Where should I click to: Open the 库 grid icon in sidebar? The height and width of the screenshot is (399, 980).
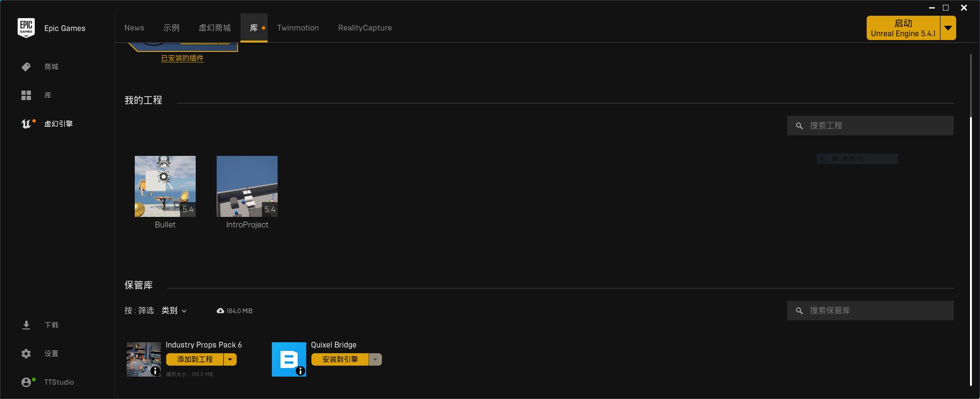click(x=26, y=95)
